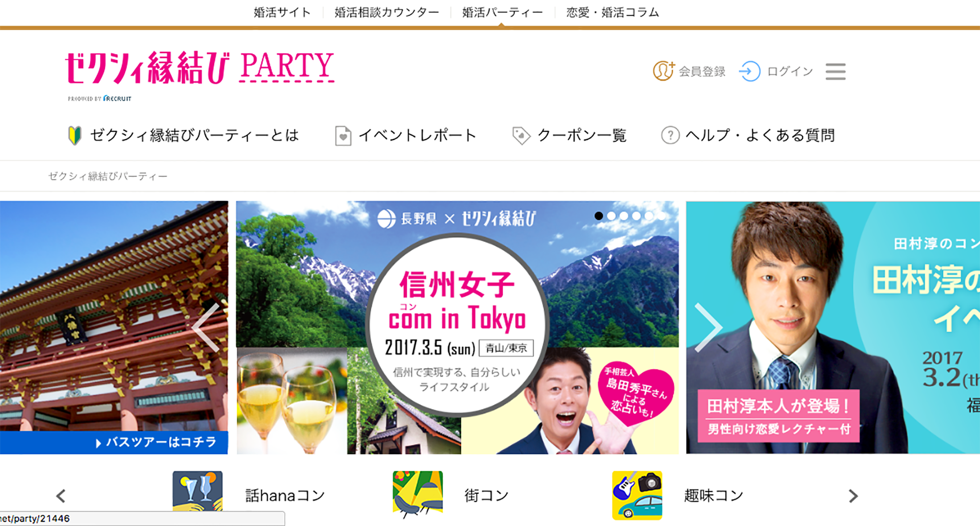
Task: Click the help question mark icon
Action: coord(670,135)
